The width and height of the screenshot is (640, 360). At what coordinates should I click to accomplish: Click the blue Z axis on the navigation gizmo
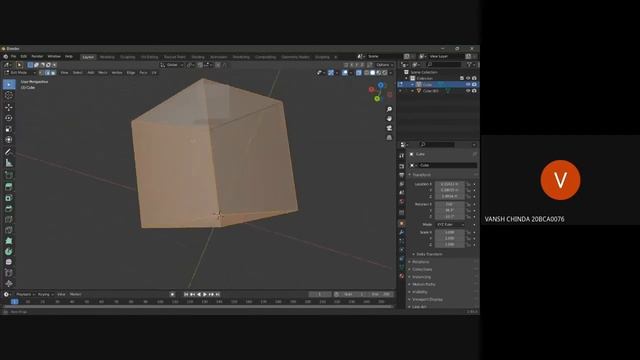coord(381,85)
